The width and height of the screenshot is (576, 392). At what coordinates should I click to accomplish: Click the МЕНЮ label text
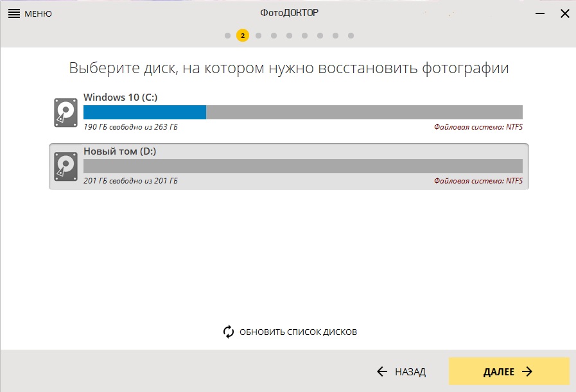[x=38, y=14]
